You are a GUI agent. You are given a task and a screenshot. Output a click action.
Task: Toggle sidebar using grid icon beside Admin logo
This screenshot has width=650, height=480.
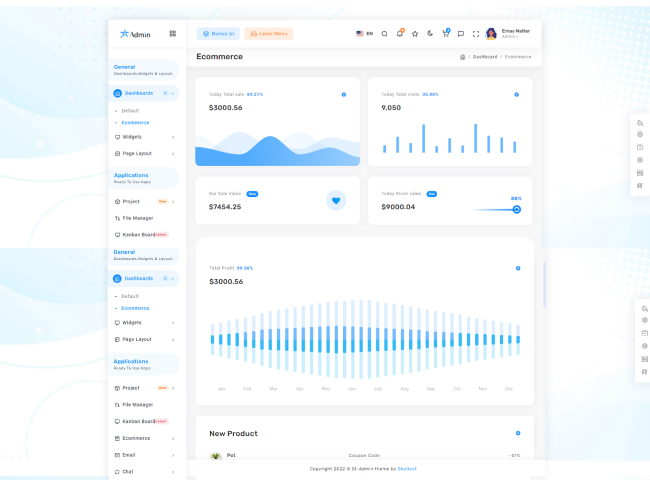(172, 33)
